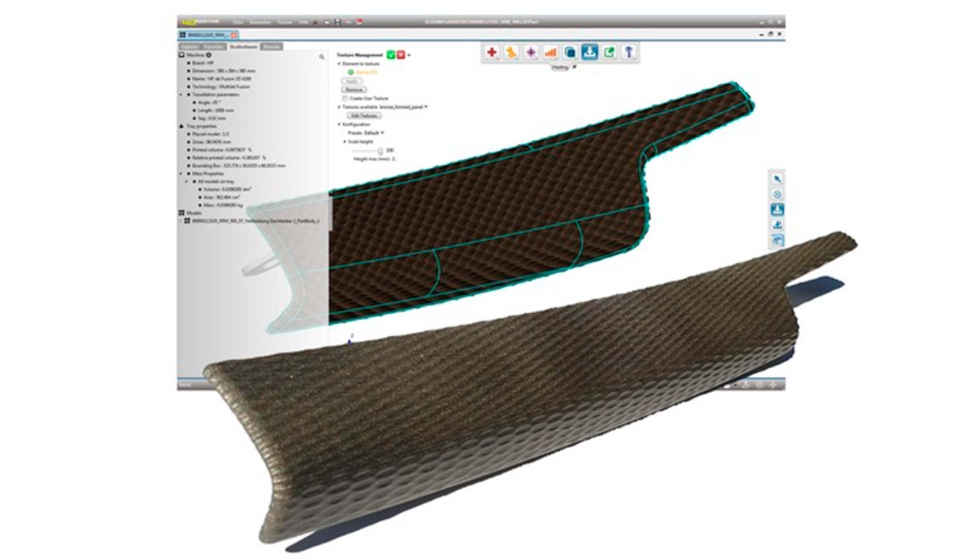Click fourth icon in right vertical toolbar
The image size is (980, 560).
click(778, 225)
